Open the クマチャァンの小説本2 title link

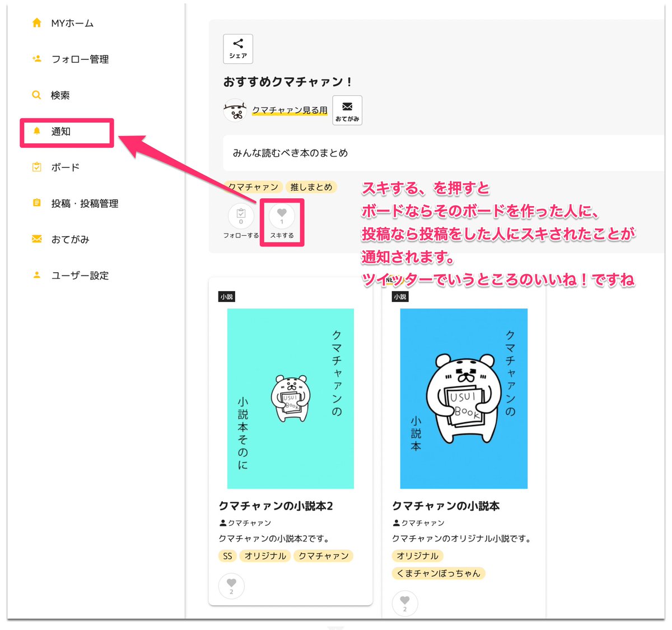pos(276,506)
